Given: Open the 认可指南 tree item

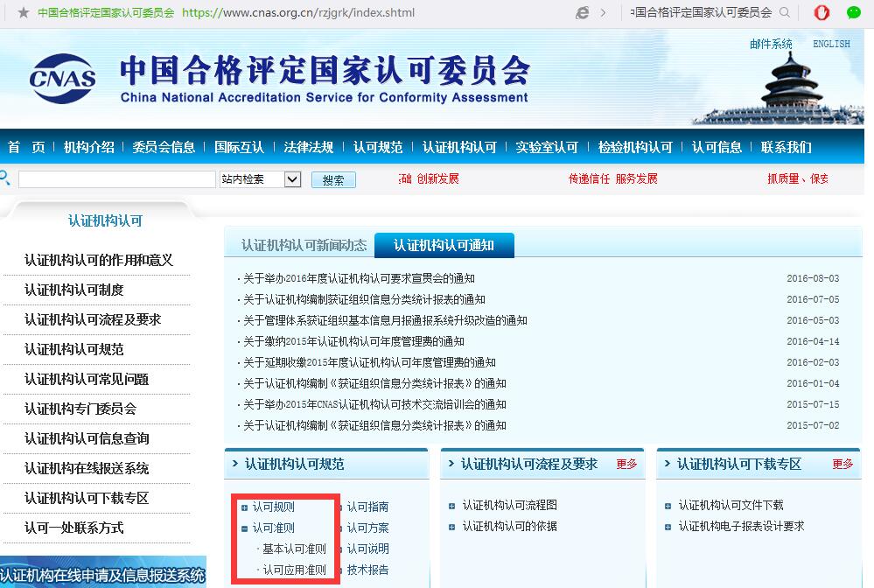Looking at the screenshot, I should coord(367,507).
